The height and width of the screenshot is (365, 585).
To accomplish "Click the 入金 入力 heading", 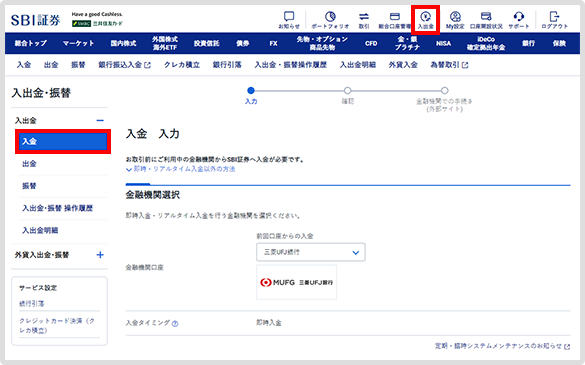I will tap(153, 134).
